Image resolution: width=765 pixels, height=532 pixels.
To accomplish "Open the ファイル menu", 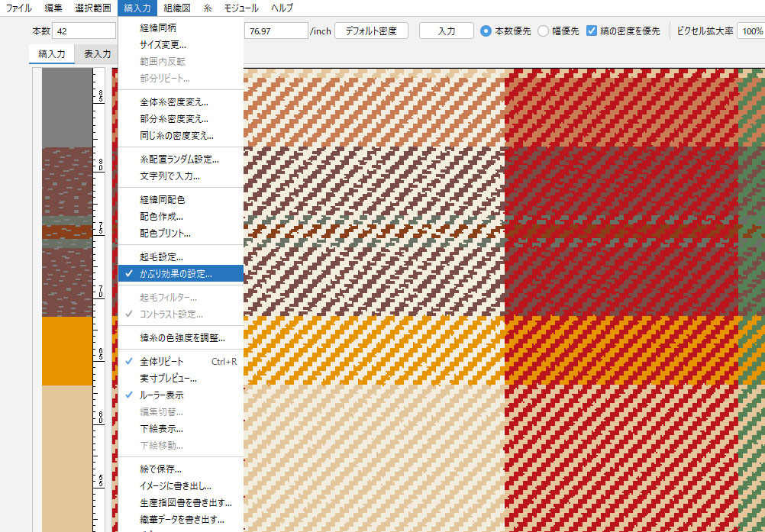I will [19, 8].
